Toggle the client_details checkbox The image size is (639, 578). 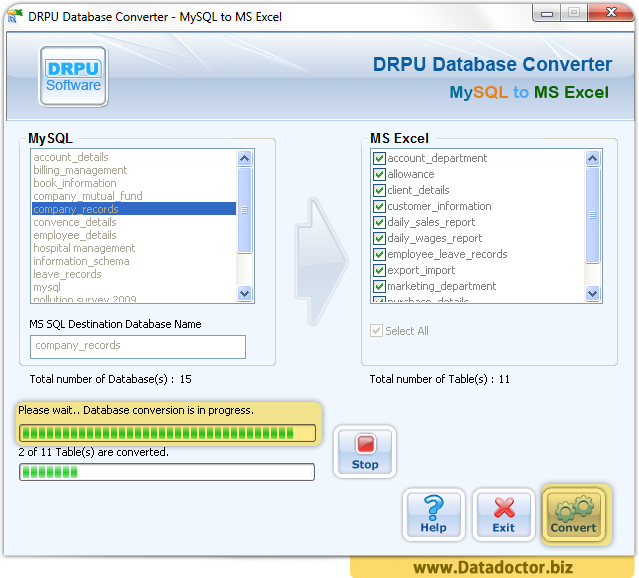[x=379, y=190]
